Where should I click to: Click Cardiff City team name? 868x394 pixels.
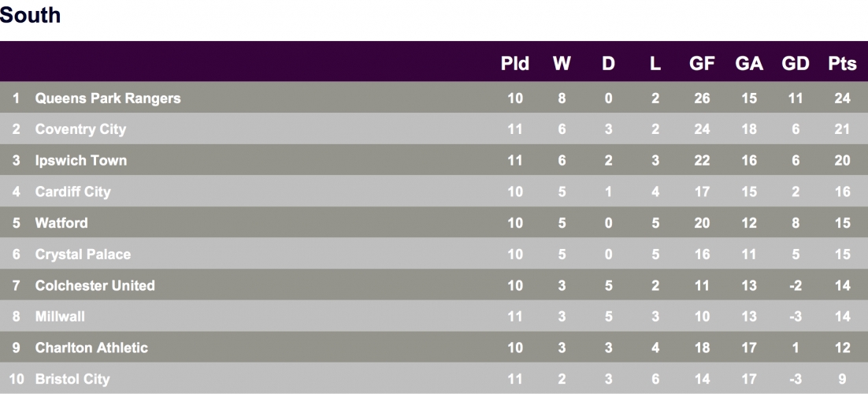pyautogui.click(x=73, y=191)
